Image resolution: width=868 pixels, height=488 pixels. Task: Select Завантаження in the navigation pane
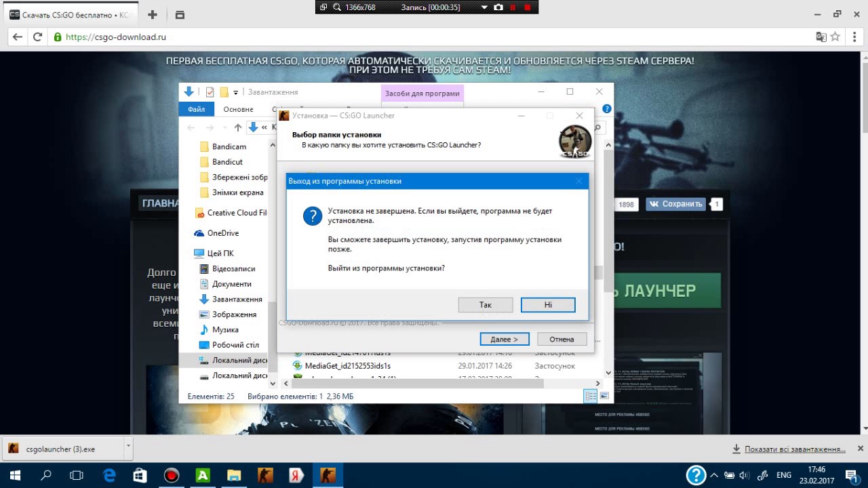(237, 300)
